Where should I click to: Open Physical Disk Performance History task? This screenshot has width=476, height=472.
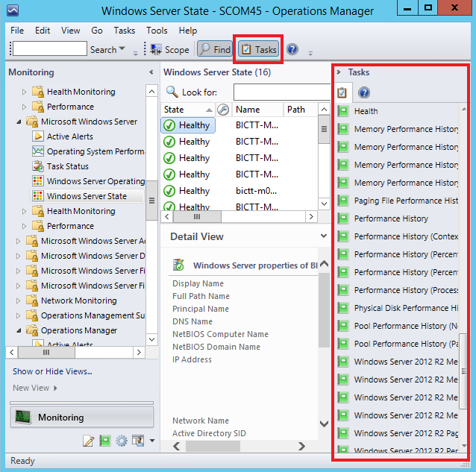tap(398, 308)
